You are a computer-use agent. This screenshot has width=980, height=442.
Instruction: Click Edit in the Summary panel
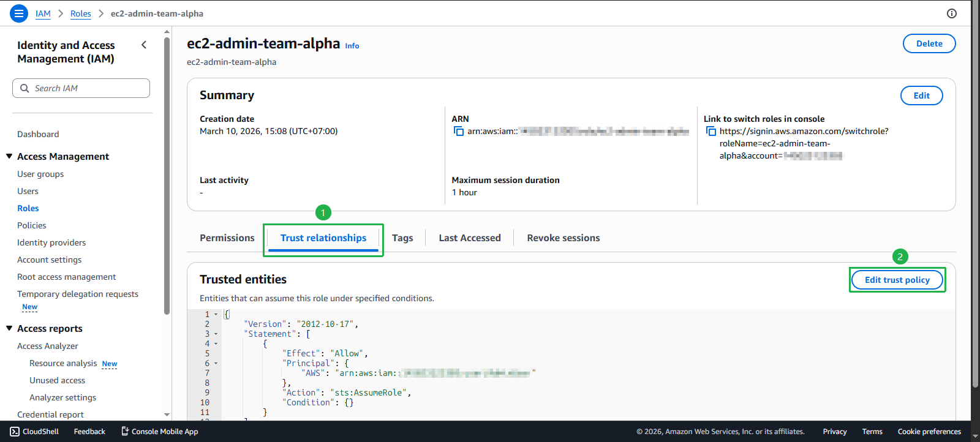[x=921, y=96]
